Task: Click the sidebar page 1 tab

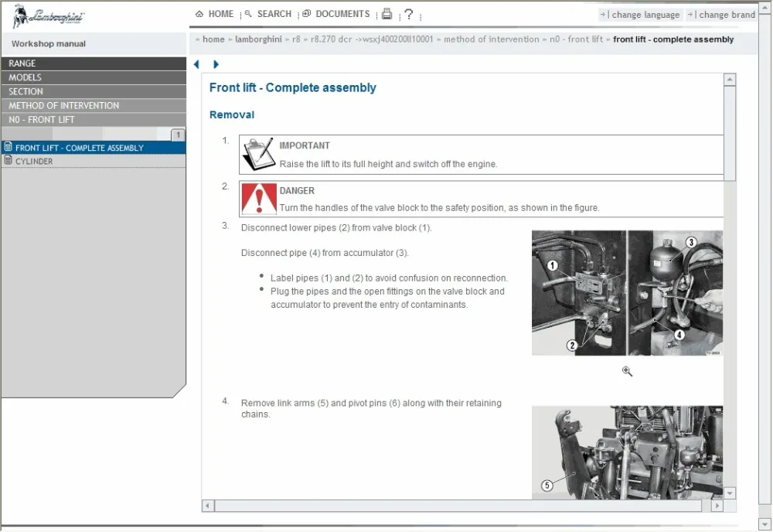Action: coord(178,135)
